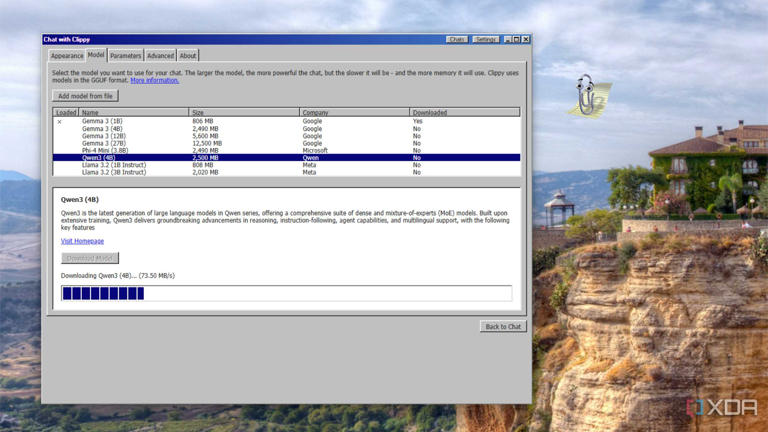
Task: Click the 5,600 MB size cell
Action: pos(205,136)
